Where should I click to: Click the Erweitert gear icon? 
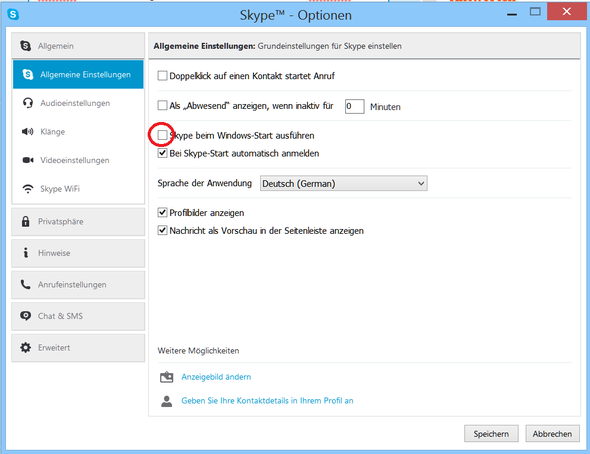click(26, 348)
